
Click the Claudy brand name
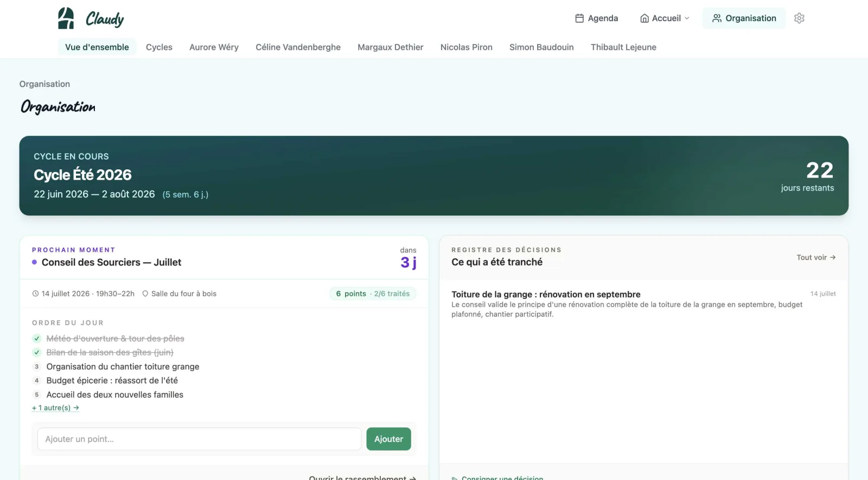[x=105, y=19]
